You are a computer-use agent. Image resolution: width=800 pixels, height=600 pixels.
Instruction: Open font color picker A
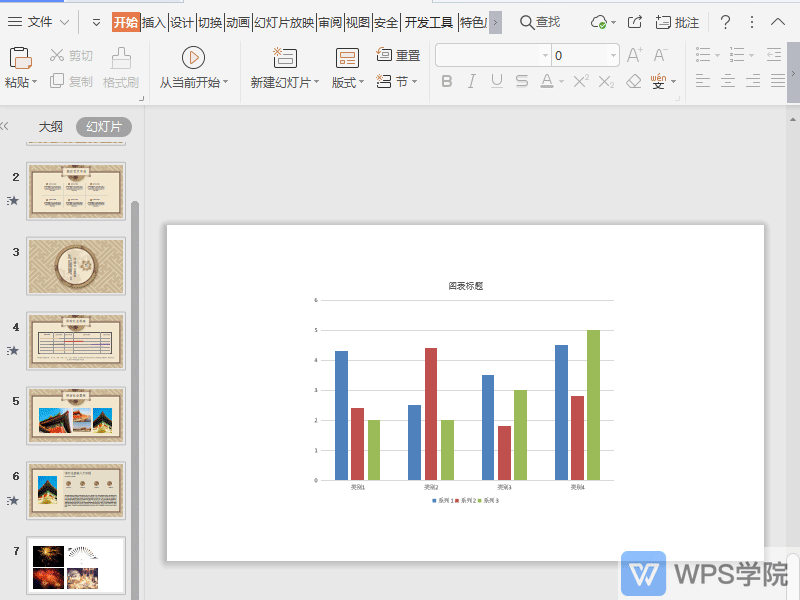click(x=547, y=82)
